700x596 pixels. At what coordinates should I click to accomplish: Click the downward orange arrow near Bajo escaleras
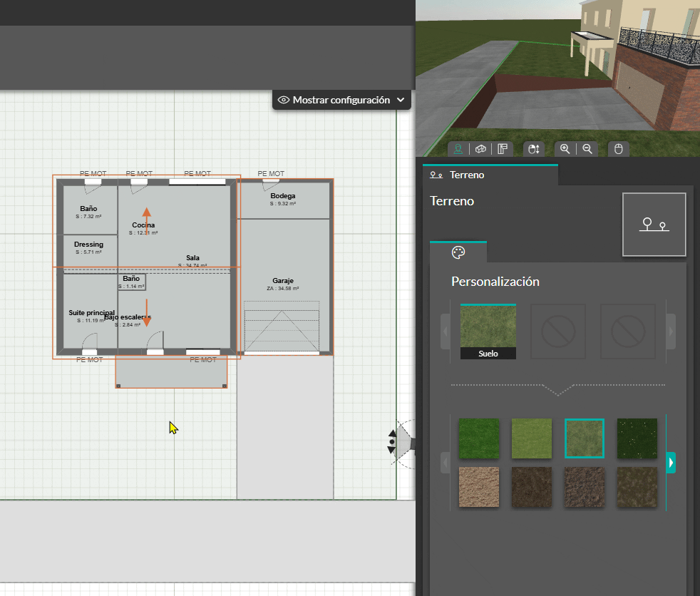tap(146, 314)
